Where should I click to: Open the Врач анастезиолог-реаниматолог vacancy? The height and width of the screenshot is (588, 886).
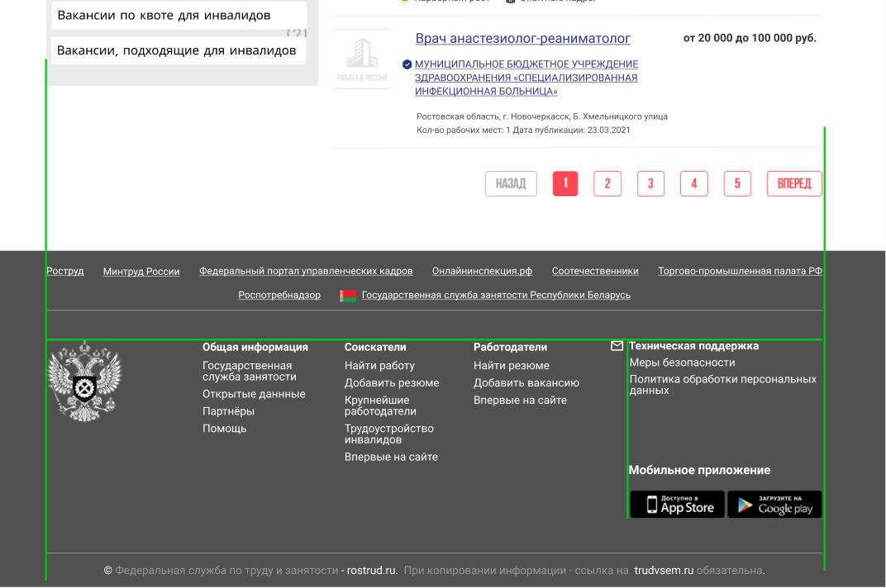[x=522, y=38]
